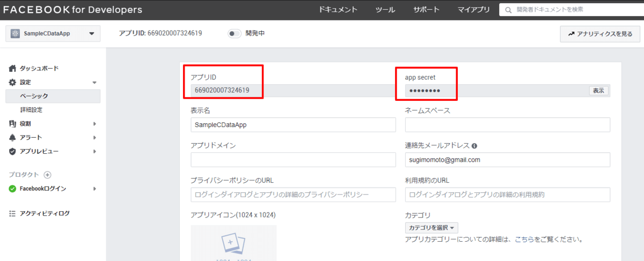Click the roles icon in sidebar
The height and width of the screenshot is (261, 644).
click(13, 124)
